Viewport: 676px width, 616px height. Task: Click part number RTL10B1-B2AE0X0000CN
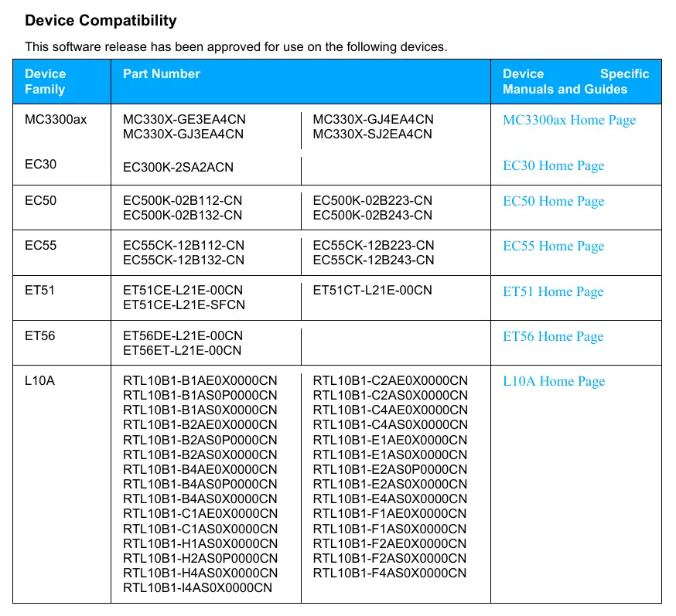point(200,424)
